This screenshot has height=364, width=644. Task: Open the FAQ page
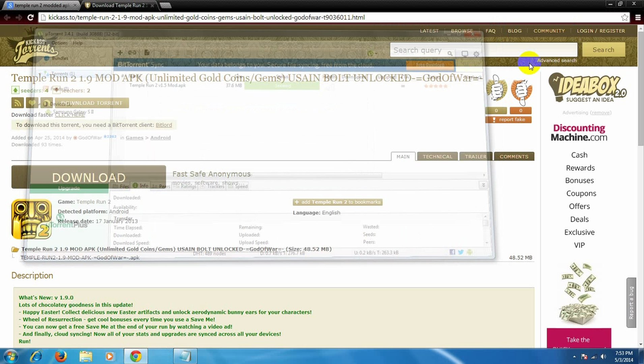491,31
